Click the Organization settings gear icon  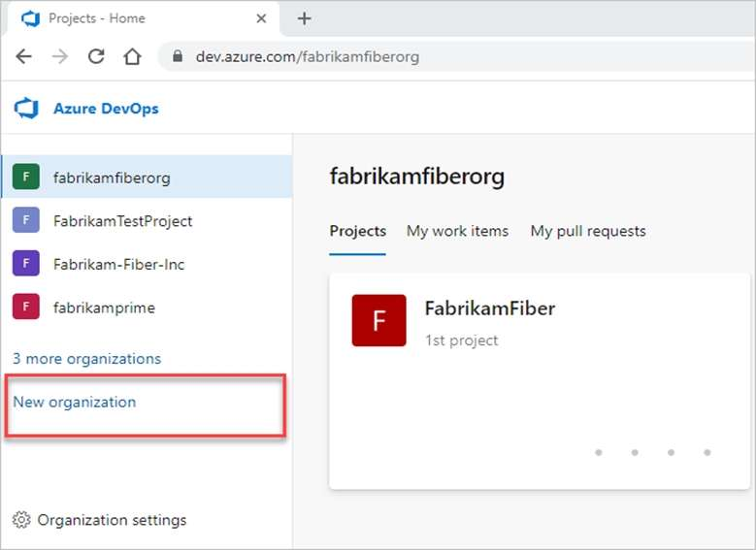(21, 520)
